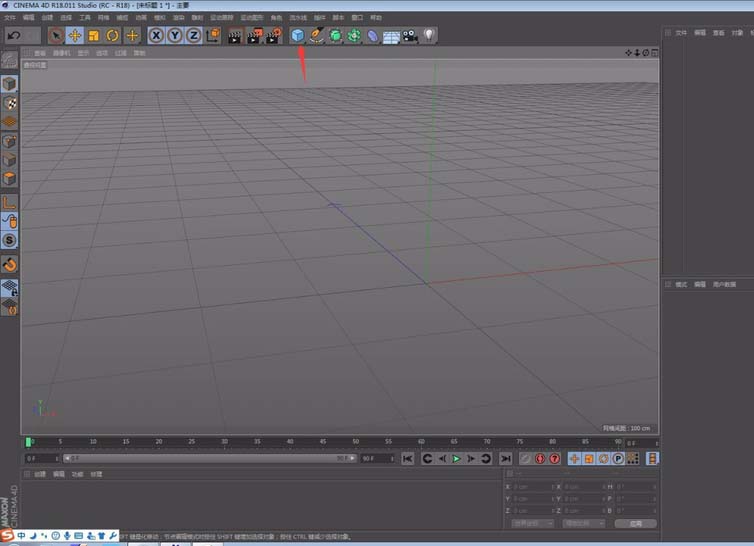Viewport: 754px width, 546px height.
Task: Enable snap with the magnet icon
Action: pos(9,264)
